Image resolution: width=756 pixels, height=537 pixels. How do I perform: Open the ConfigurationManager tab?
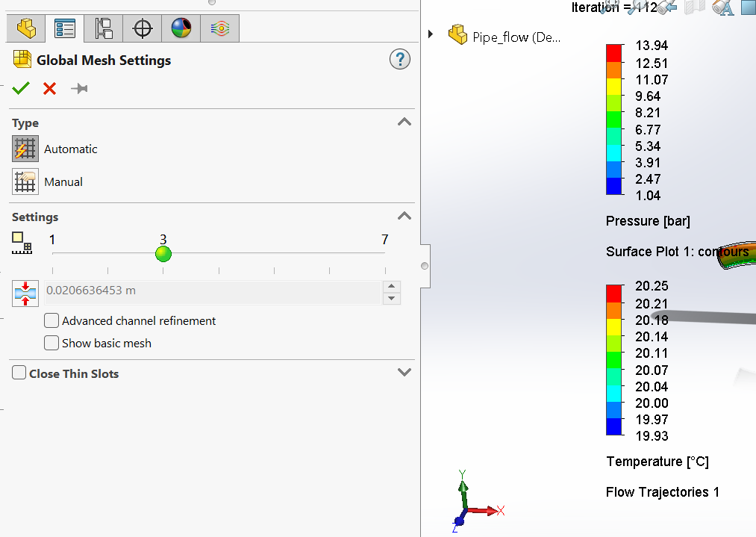103,28
